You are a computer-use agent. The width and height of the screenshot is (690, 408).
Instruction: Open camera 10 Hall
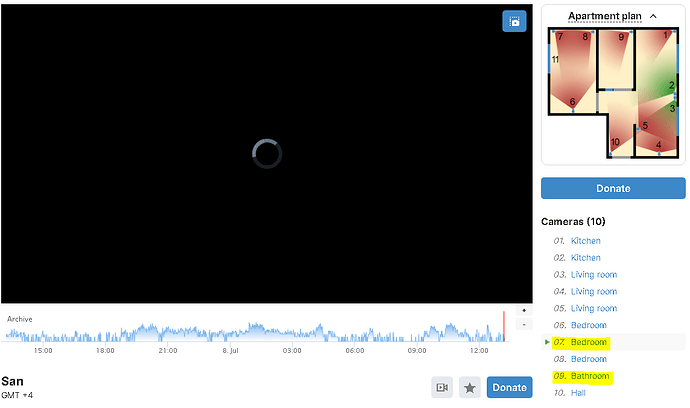coord(579,393)
